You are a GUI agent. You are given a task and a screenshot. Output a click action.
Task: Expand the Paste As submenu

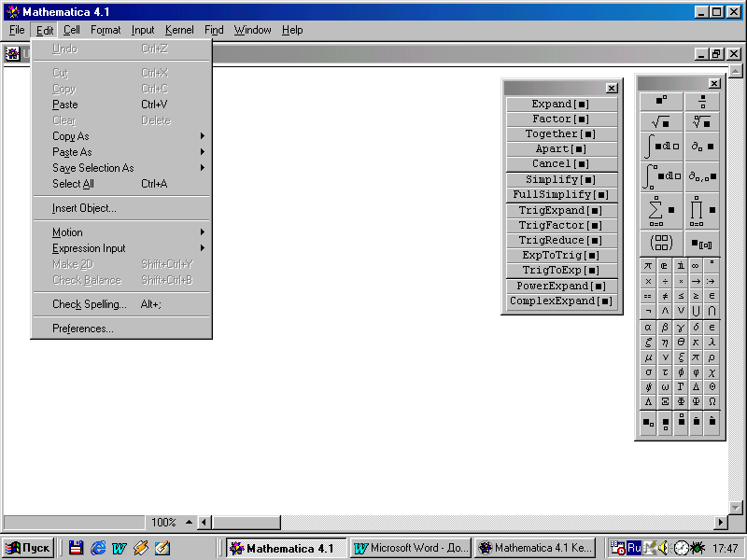click(121, 152)
